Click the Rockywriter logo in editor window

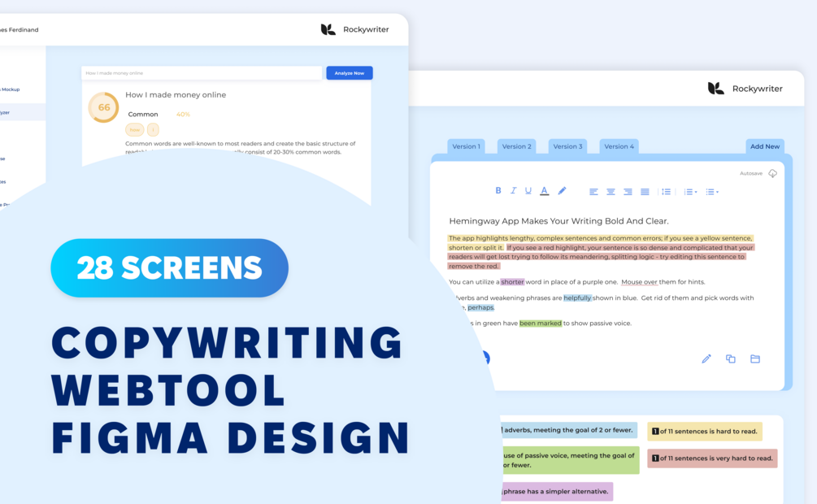[x=745, y=89]
